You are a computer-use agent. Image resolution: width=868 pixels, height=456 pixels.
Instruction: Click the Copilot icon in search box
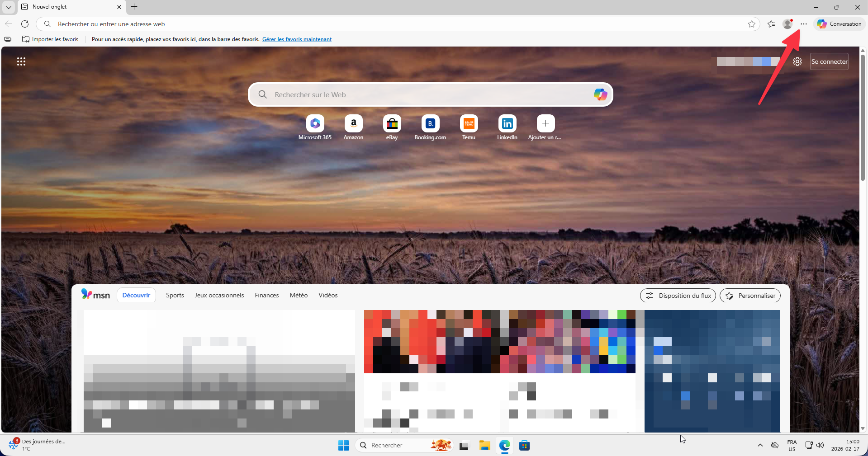tap(600, 94)
